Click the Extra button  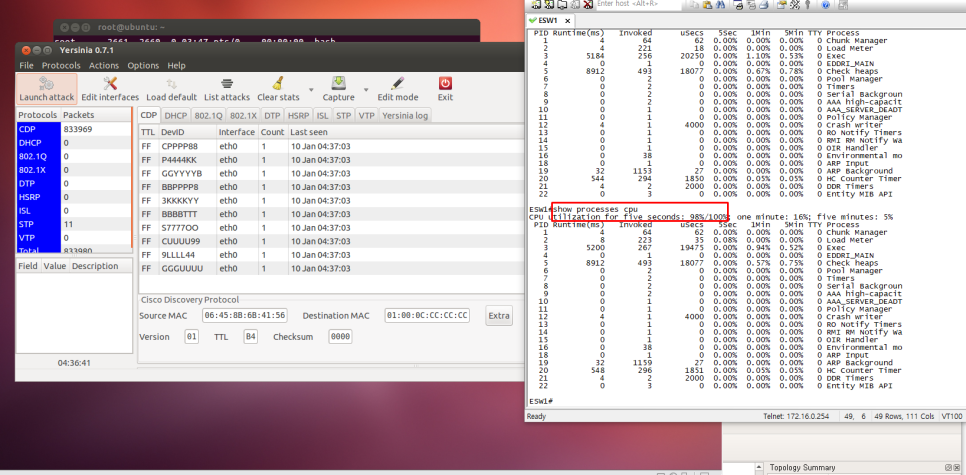click(x=498, y=315)
